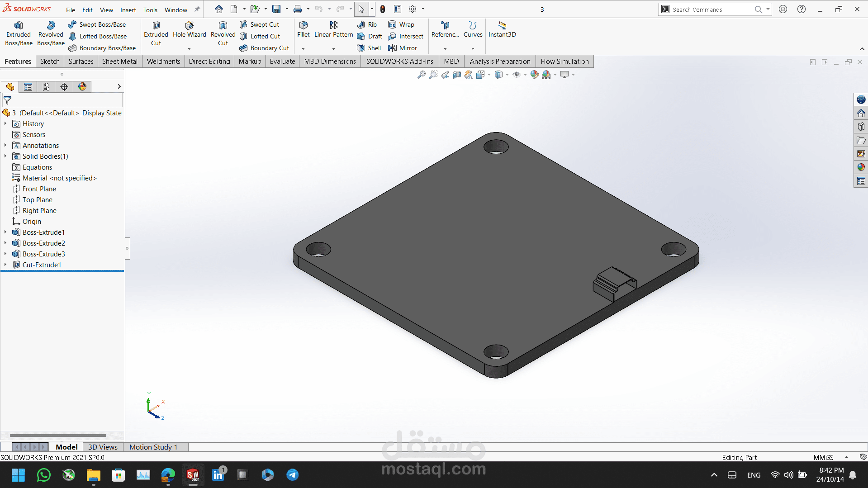Expand the Solid Bodies(1) node
This screenshot has height=488, width=868.
[5, 156]
